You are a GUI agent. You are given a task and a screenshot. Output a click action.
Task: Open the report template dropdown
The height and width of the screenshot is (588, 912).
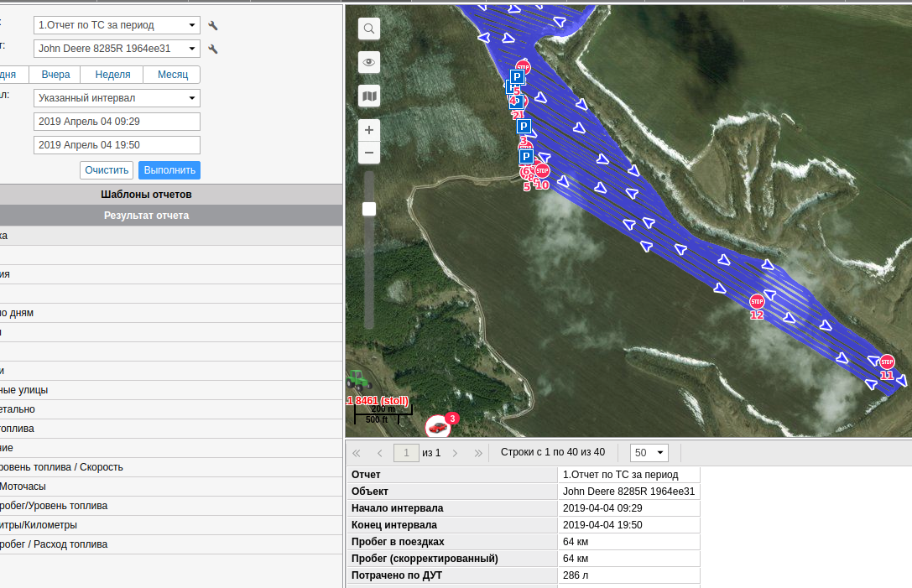(x=117, y=25)
